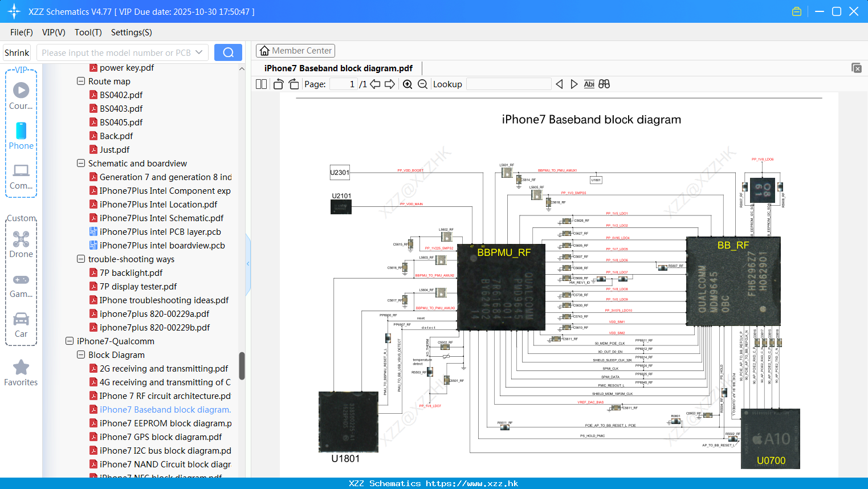
Task: Select the Phone category
Action: (x=21, y=136)
